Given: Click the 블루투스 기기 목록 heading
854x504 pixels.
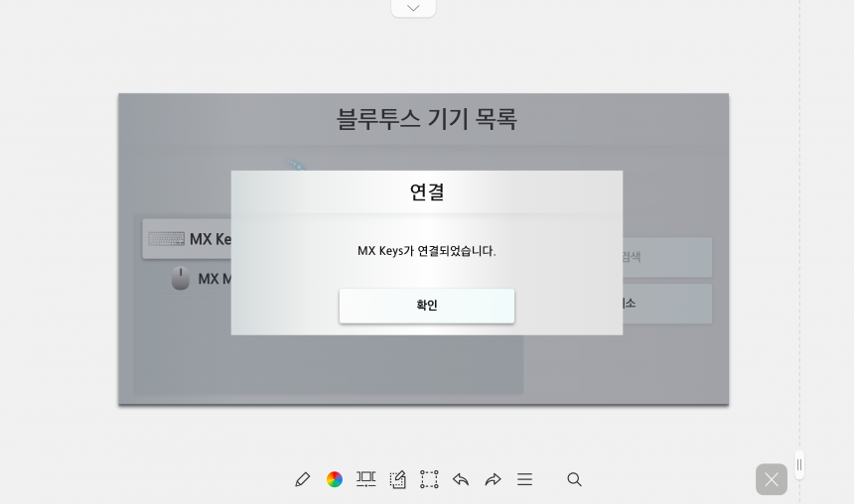Looking at the screenshot, I should pyautogui.click(x=426, y=119).
